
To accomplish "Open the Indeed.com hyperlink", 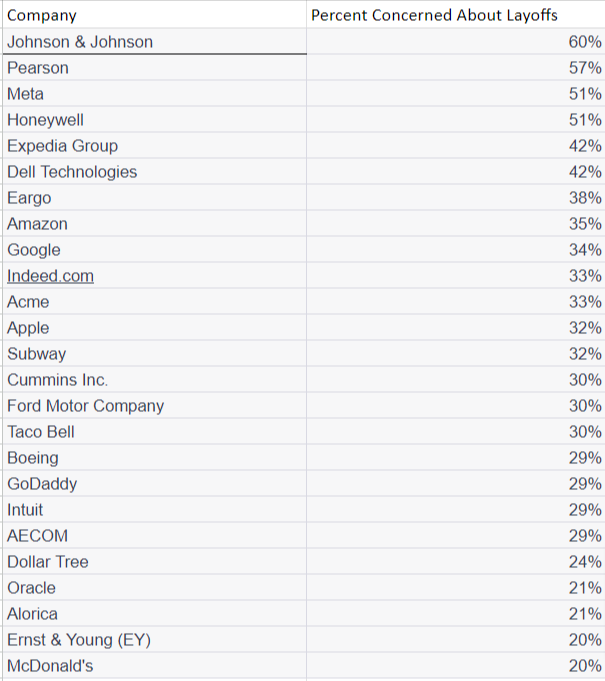I will tap(50, 276).
